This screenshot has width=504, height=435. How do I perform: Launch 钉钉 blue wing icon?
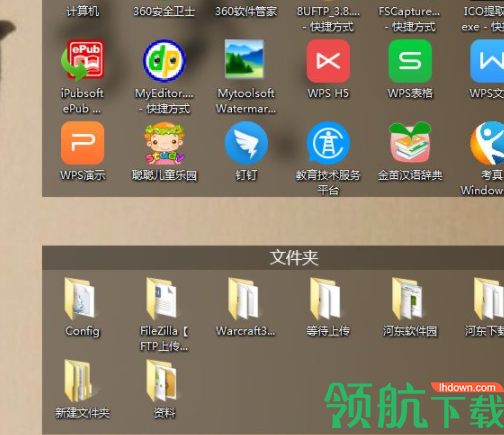pos(246,143)
